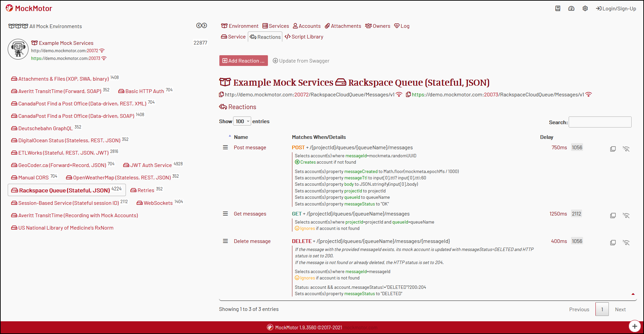Viewport: 644px width, 334px height.
Task: Open All Mock Environments
Action: coord(45,26)
